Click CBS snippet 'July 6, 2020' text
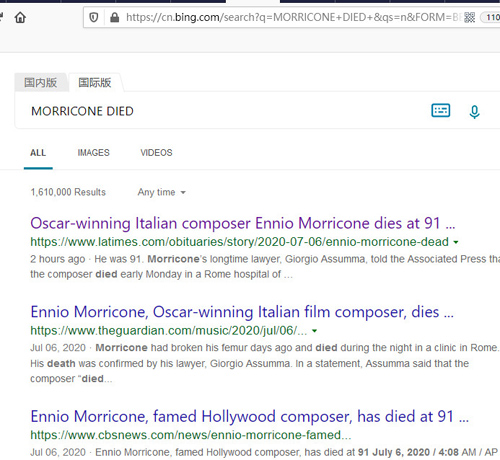500x460 pixels. 401,452
